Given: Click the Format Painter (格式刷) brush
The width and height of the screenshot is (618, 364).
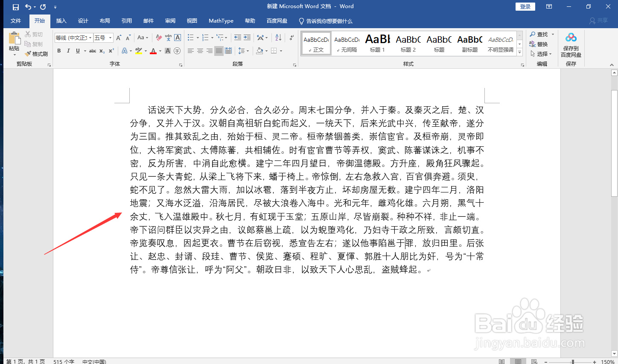Looking at the screenshot, I should (36, 54).
